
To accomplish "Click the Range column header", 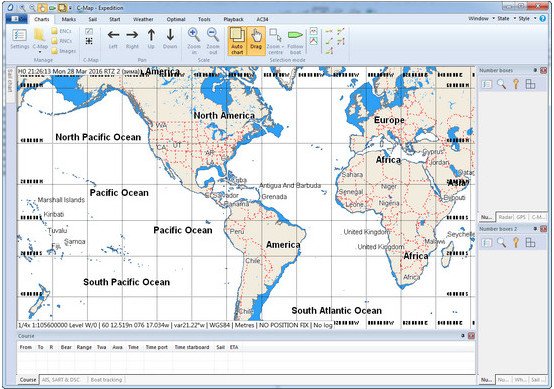I will click(84, 347).
